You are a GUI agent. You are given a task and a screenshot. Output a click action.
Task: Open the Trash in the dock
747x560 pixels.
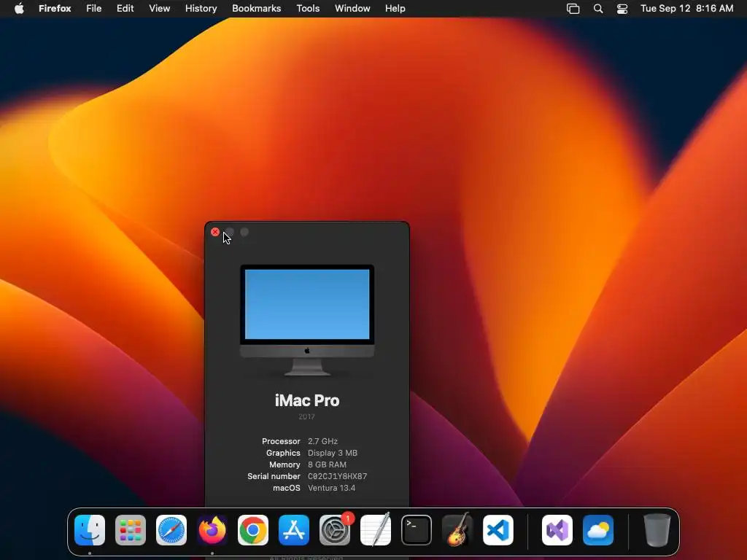[657, 530]
